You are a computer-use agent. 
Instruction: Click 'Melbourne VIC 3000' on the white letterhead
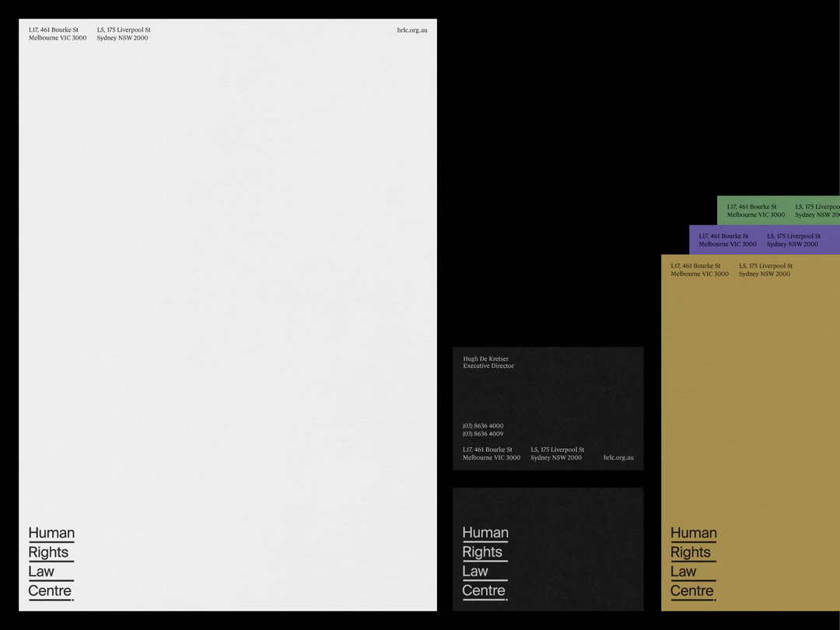[58, 38]
